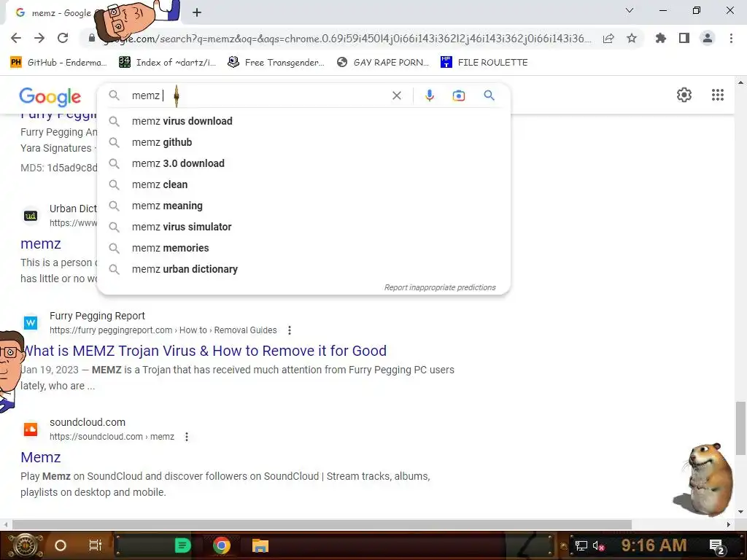Go forward with the browser forward arrow
This screenshot has height=560, width=747.
click(39, 38)
